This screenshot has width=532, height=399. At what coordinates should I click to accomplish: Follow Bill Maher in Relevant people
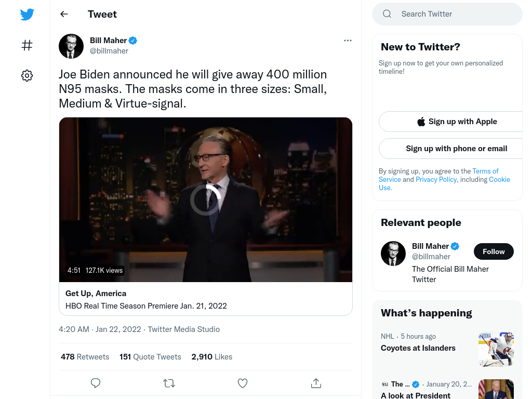(x=494, y=251)
